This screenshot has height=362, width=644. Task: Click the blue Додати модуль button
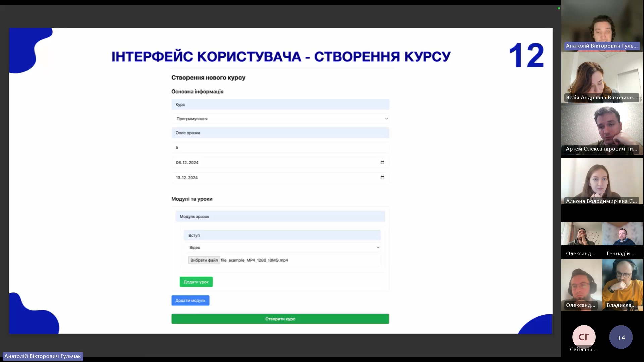tap(190, 300)
